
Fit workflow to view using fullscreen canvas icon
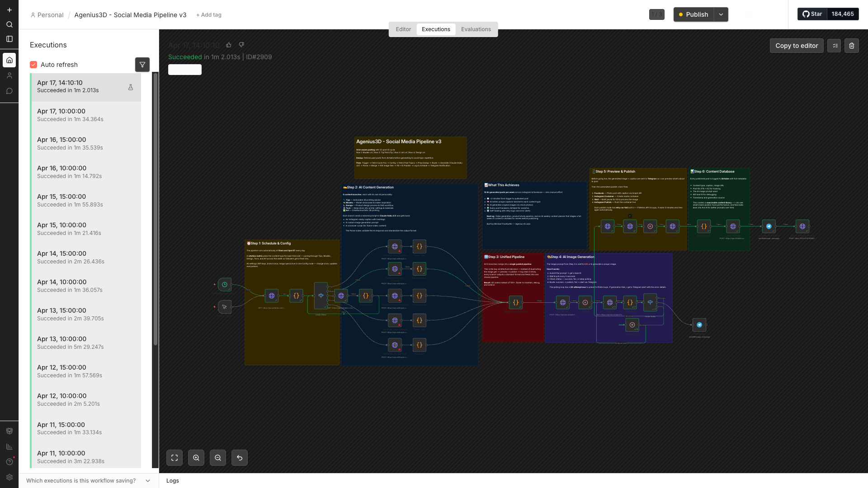tap(175, 458)
